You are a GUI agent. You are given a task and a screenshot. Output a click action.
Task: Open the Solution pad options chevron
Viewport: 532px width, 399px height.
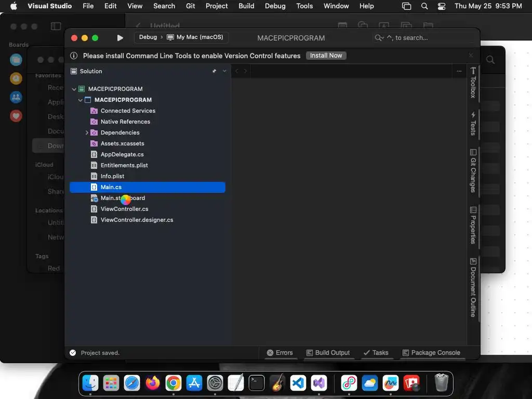click(x=224, y=71)
